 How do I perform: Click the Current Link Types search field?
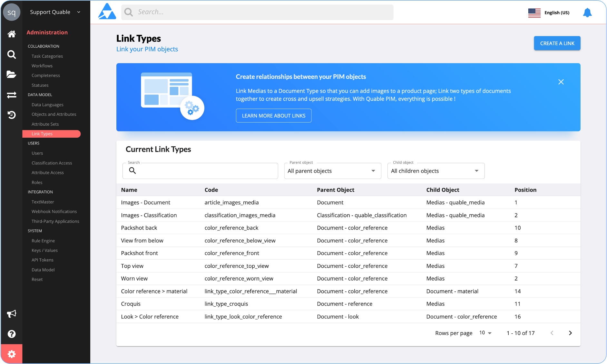click(200, 171)
